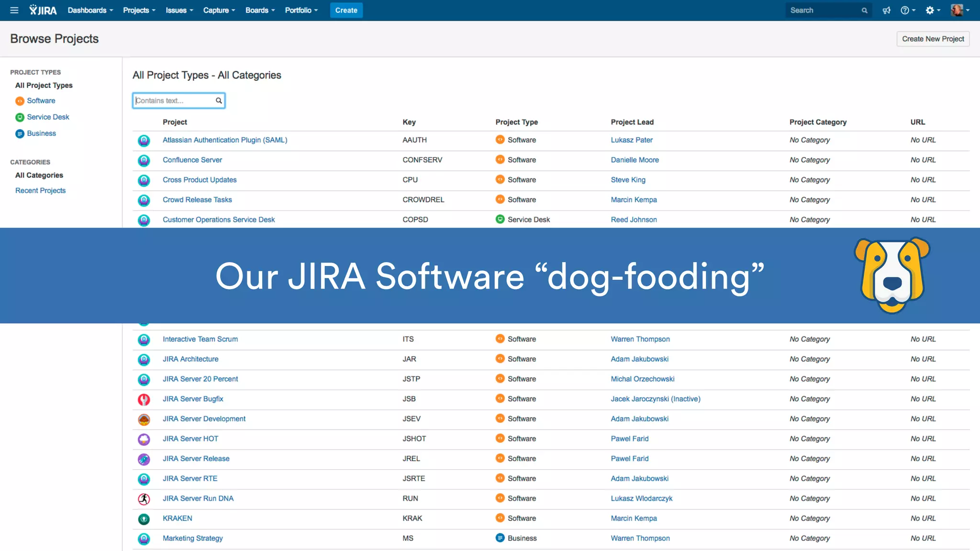
Task: Focus the top Search field
Action: point(828,10)
